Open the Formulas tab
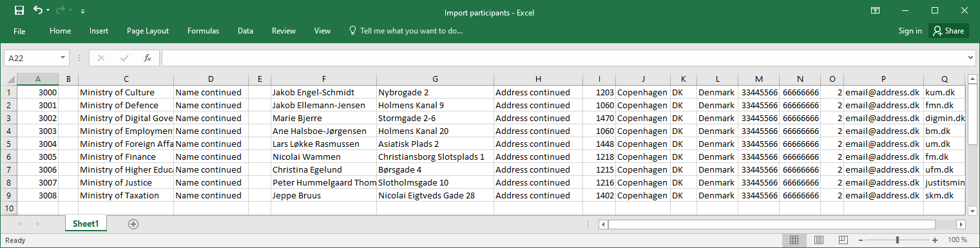The height and width of the screenshot is (248, 980). coord(203,31)
